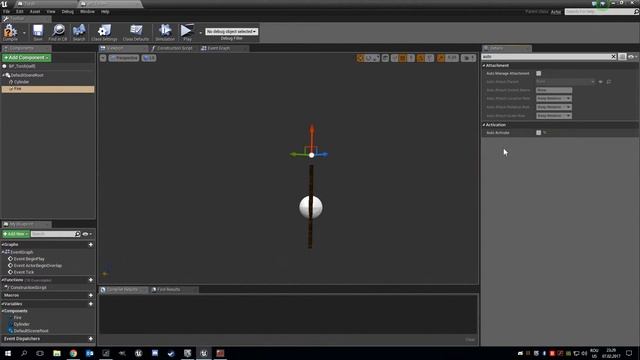Viewport: 640px width, 360px height.
Task: Open the Details property matrix grid icon
Action: pos(622,57)
